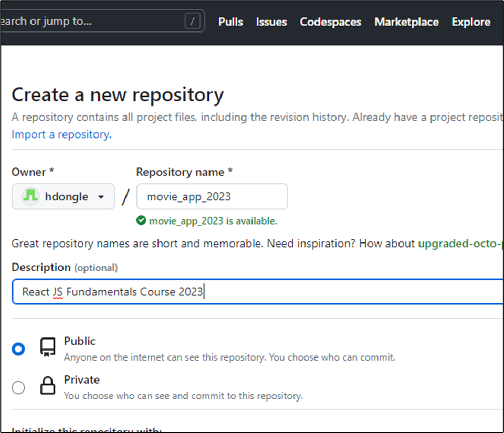Click the 'Create a new repository' heading
The image size is (504, 433).
[118, 95]
